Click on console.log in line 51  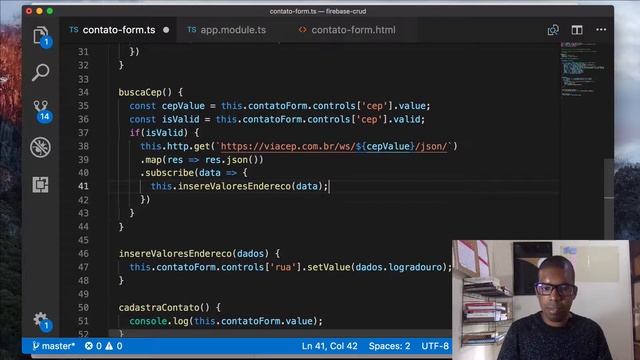[159, 321]
